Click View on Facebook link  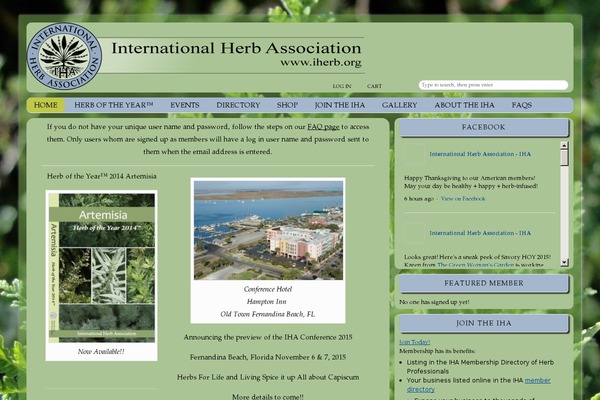(463, 199)
